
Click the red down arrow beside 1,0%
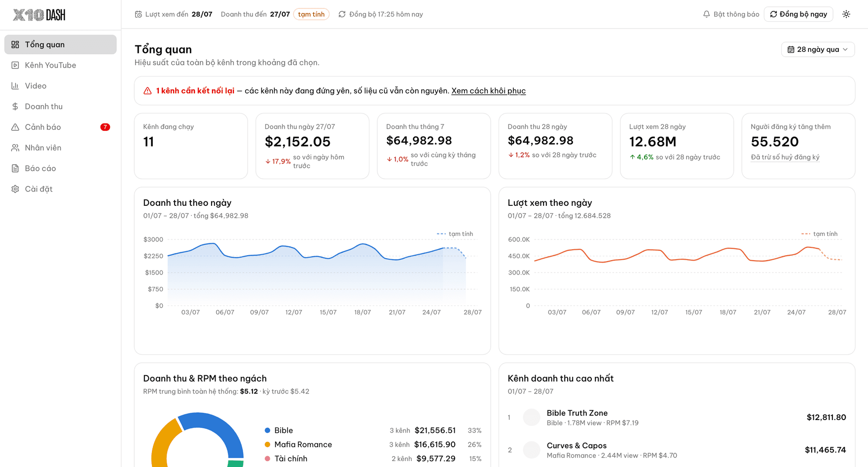[x=389, y=159]
